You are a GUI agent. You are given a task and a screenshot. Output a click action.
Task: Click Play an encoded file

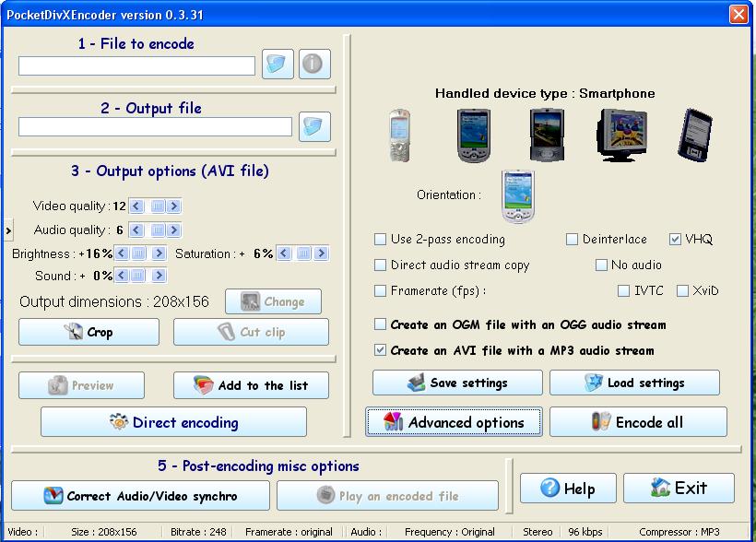pos(387,495)
